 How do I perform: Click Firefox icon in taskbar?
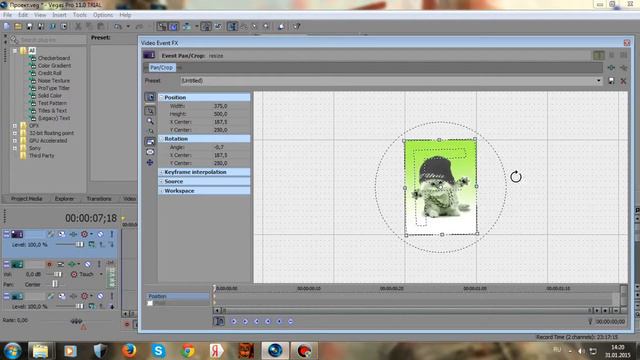tap(129, 350)
